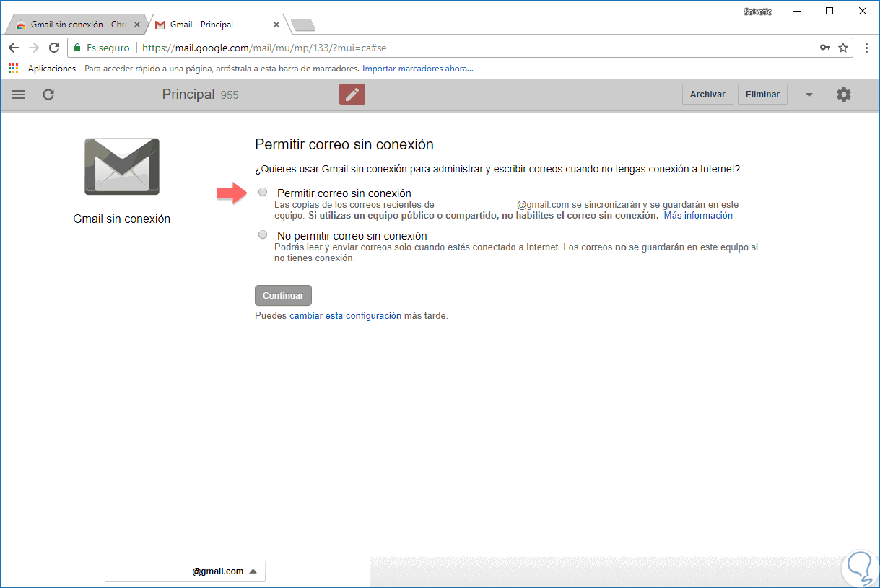The height and width of the screenshot is (588, 880).
Task: Click the Solvetic profile button
Action: tap(759, 11)
